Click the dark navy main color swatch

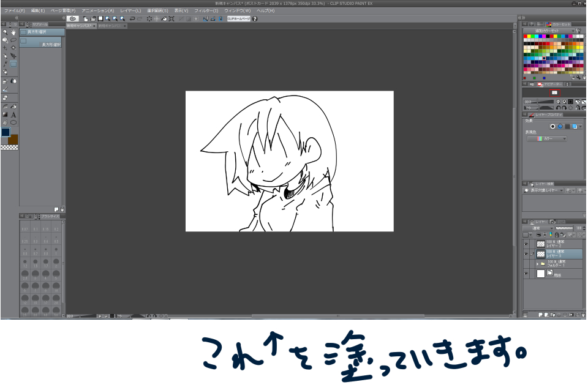pos(6,132)
